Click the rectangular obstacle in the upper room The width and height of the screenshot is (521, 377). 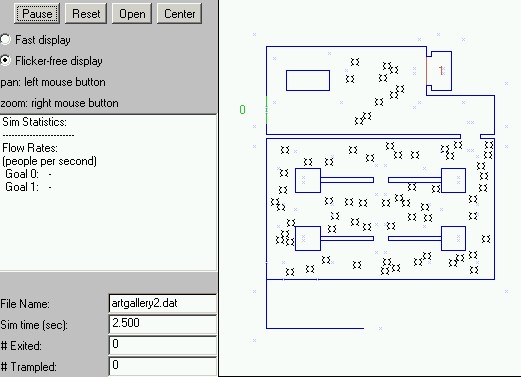(308, 80)
